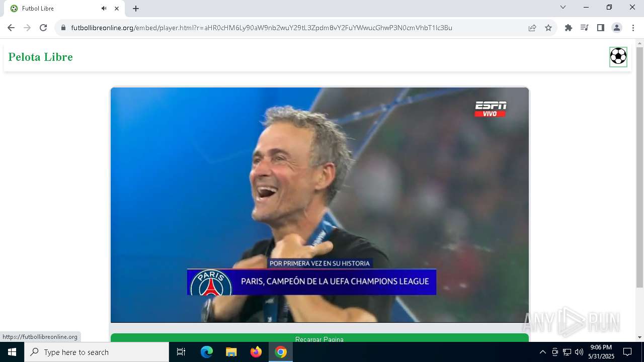View site information lock icon
This screenshot has width=644, height=362.
63,28
